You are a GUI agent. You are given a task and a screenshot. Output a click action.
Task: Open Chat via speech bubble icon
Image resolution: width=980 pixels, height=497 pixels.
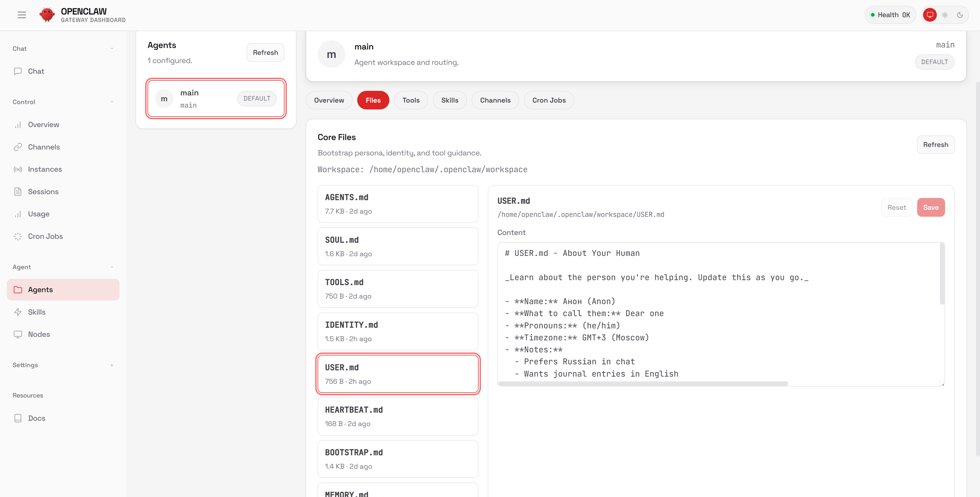click(18, 71)
